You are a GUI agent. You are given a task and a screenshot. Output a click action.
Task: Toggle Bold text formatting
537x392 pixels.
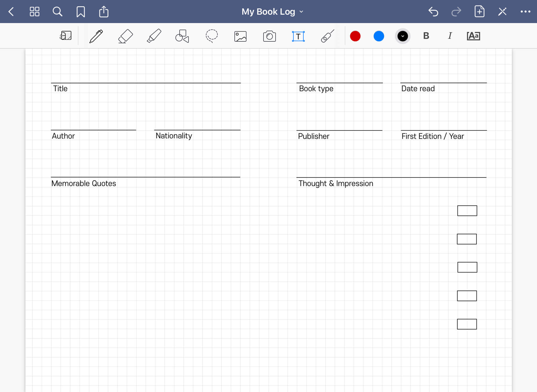click(x=426, y=36)
